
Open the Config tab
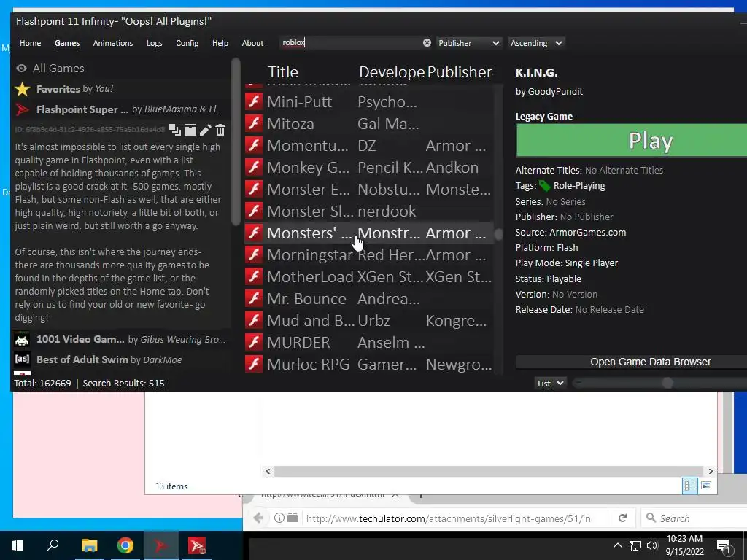[187, 43]
